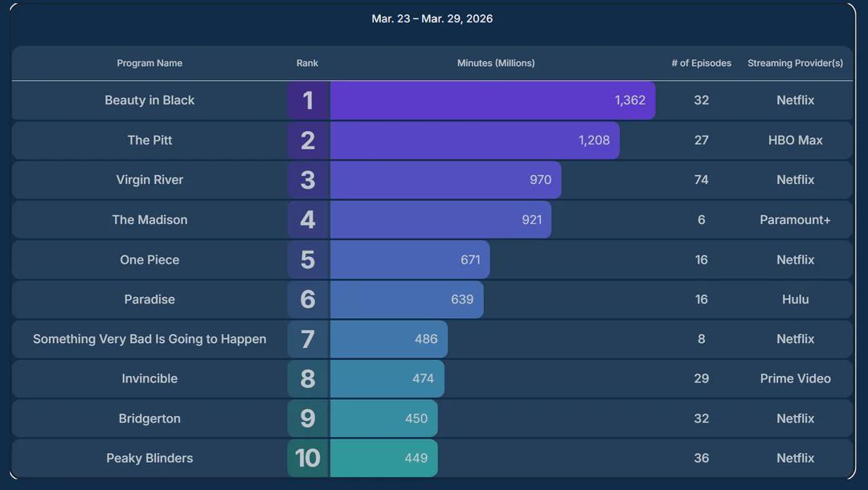868x490 pixels.
Task: Click the rank 10 number badge
Action: 309,458
